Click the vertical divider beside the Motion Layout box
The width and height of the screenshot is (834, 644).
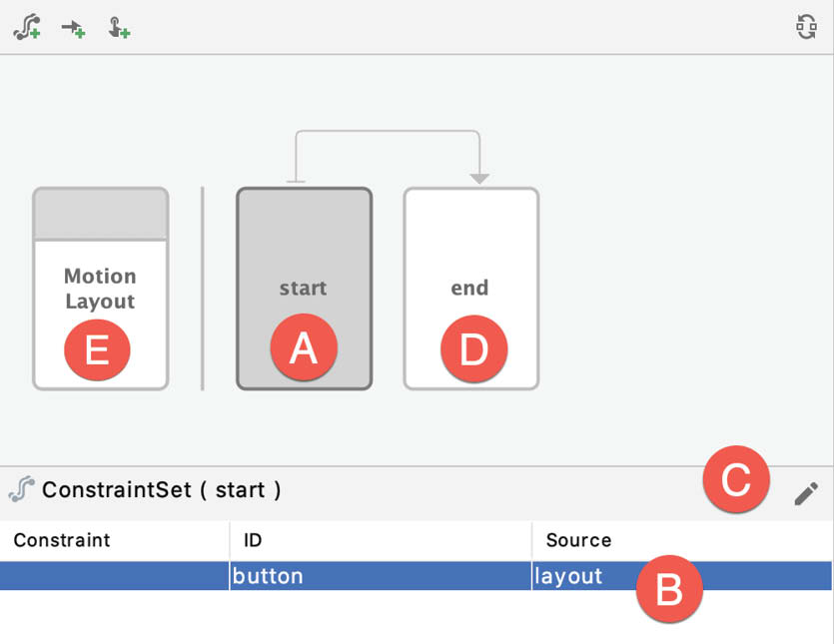(203, 289)
